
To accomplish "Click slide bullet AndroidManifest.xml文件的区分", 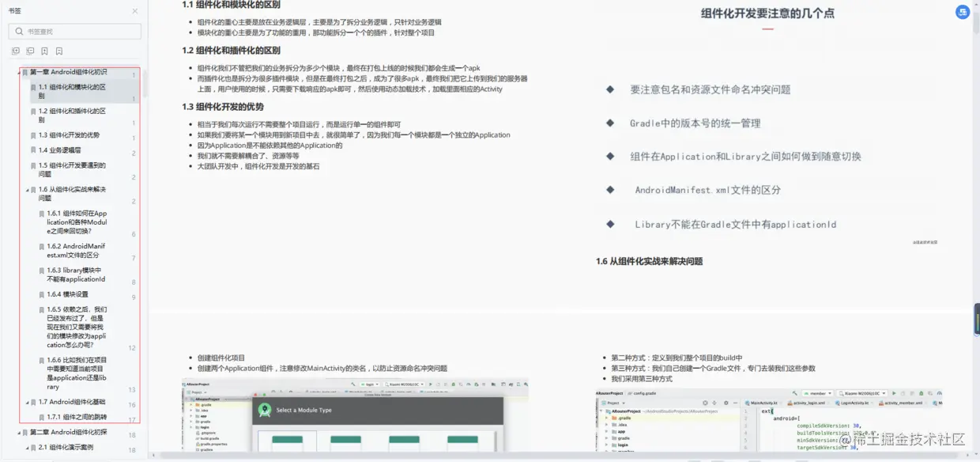I will pos(708,190).
